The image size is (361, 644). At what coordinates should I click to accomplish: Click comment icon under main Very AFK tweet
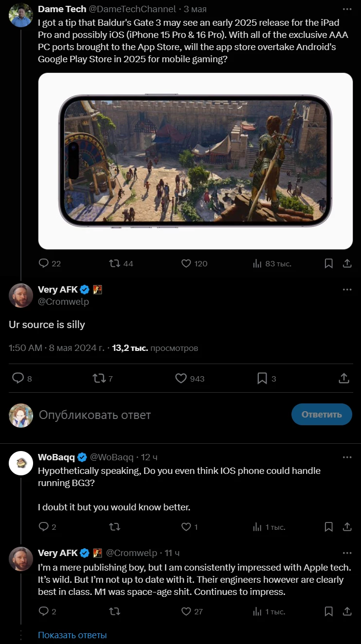click(x=18, y=378)
